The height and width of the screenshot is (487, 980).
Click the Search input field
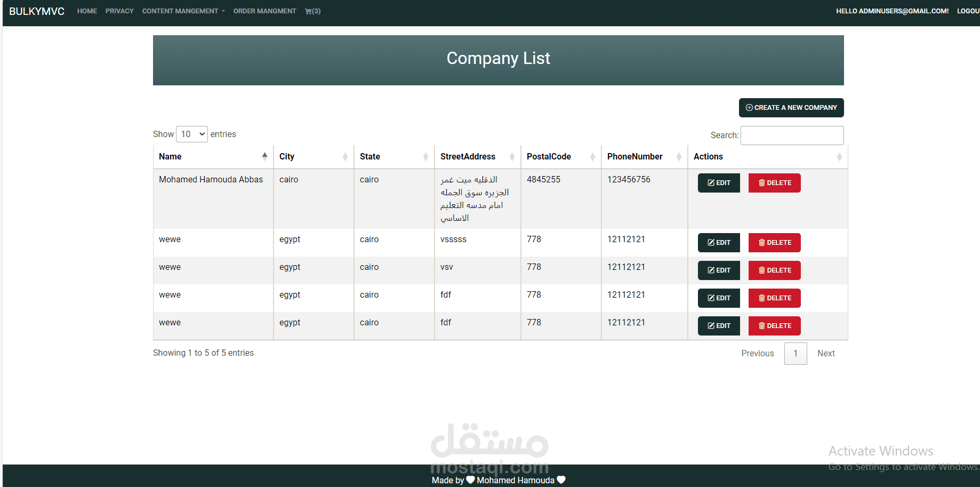[792, 135]
